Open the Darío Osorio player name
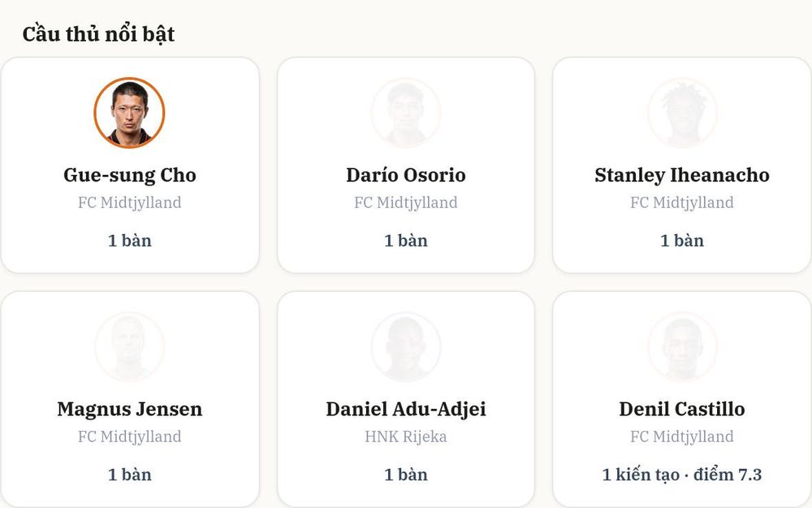This screenshot has width=812, height=508. 406,176
